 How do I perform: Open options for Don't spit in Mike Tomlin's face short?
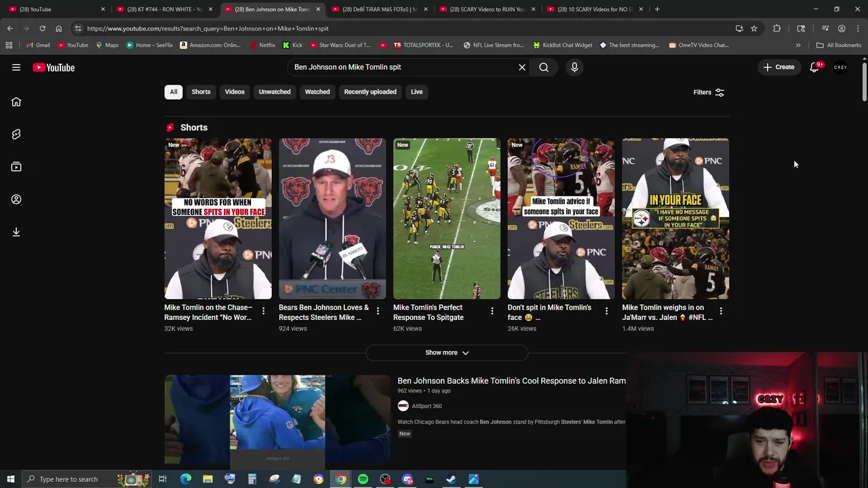tap(606, 311)
